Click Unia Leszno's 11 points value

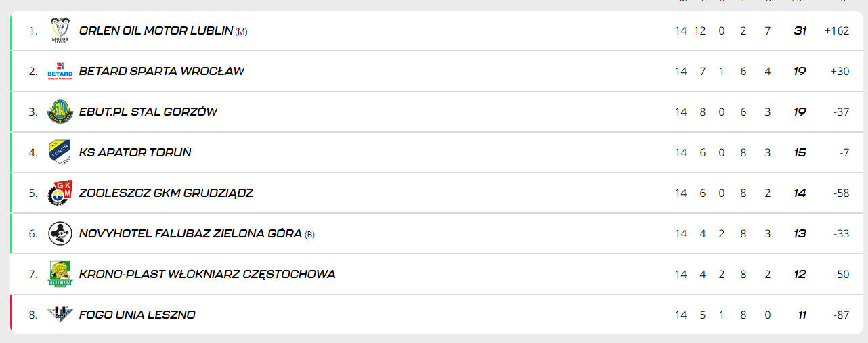(x=801, y=315)
